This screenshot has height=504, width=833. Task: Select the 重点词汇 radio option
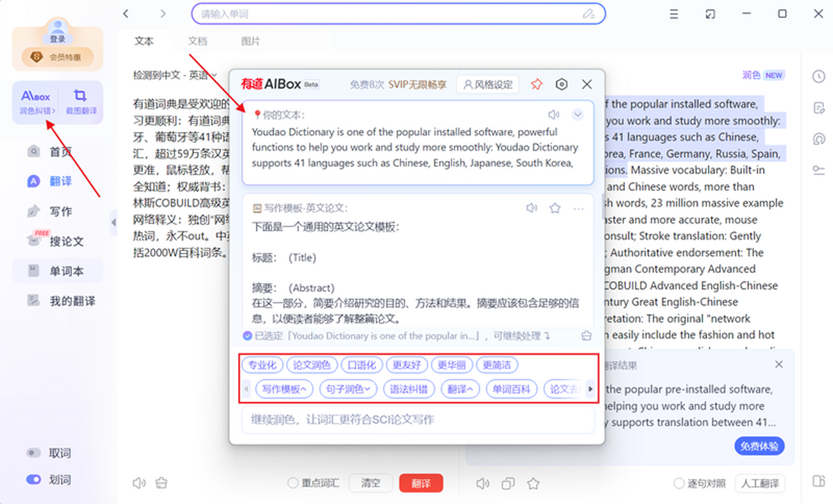(313, 483)
